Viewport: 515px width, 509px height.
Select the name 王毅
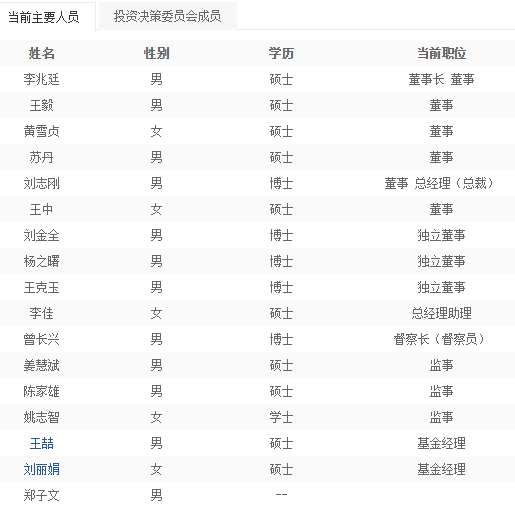pyautogui.click(x=42, y=105)
